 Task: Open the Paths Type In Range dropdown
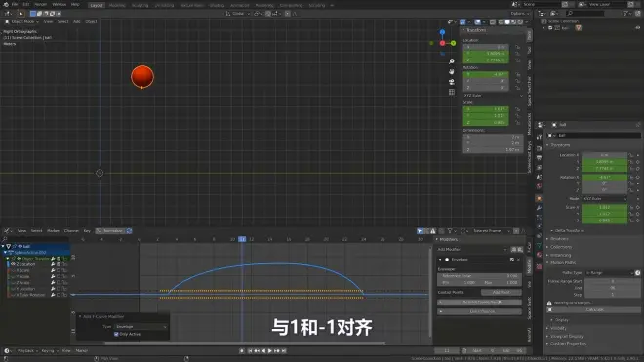(610, 273)
